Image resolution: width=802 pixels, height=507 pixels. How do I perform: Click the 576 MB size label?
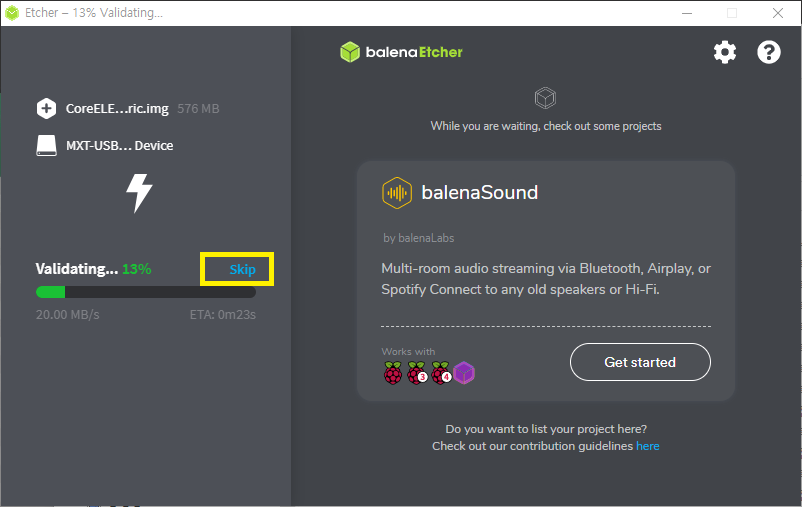pyautogui.click(x=198, y=109)
